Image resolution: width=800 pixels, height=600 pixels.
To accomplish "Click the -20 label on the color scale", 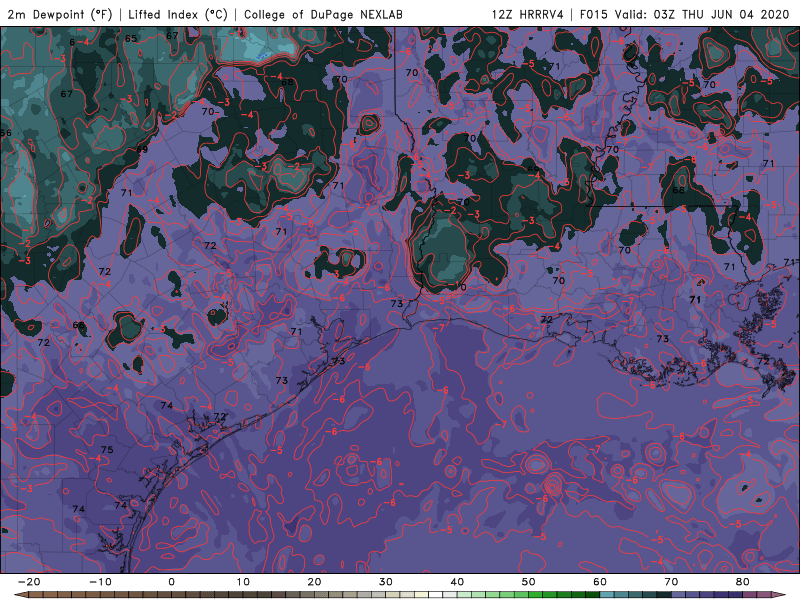I will 29,582.
